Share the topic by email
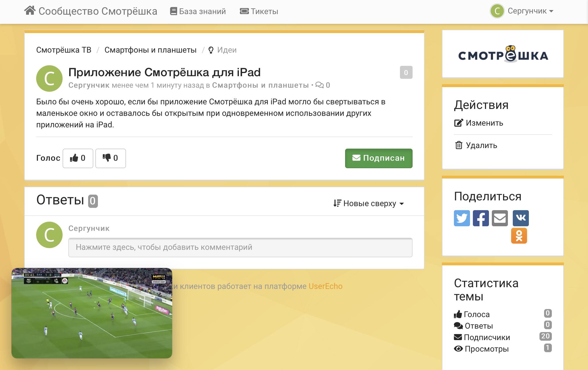The width and height of the screenshot is (588, 370). pos(500,218)
